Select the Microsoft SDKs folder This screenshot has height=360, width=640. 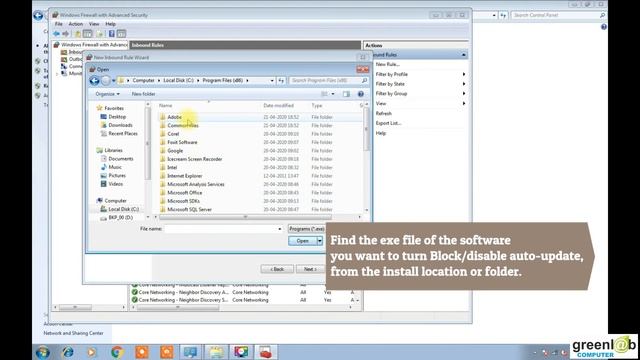coord(183,201)
